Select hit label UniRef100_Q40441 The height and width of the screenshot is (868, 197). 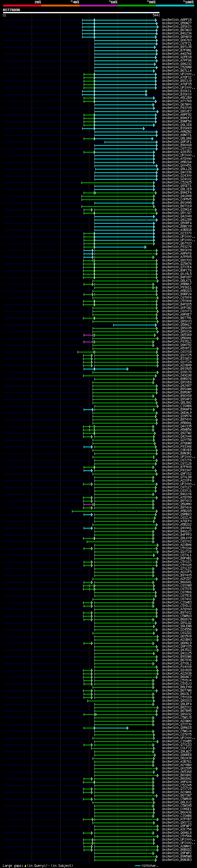click(x=177, y=528)
